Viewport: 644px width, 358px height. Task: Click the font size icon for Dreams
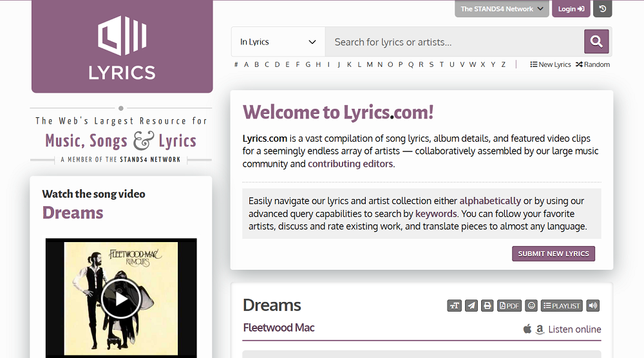(x=454, y=305)
